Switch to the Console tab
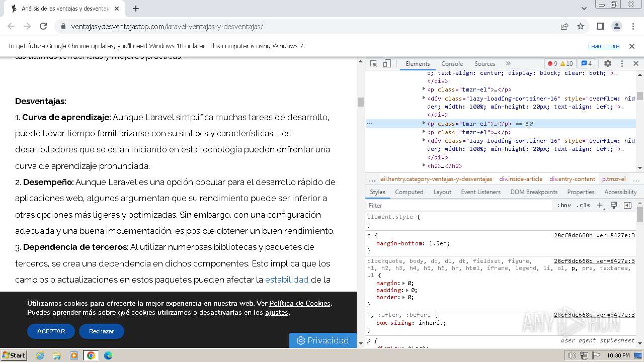Screen dimensions: 644x362 tap(452, 64)
